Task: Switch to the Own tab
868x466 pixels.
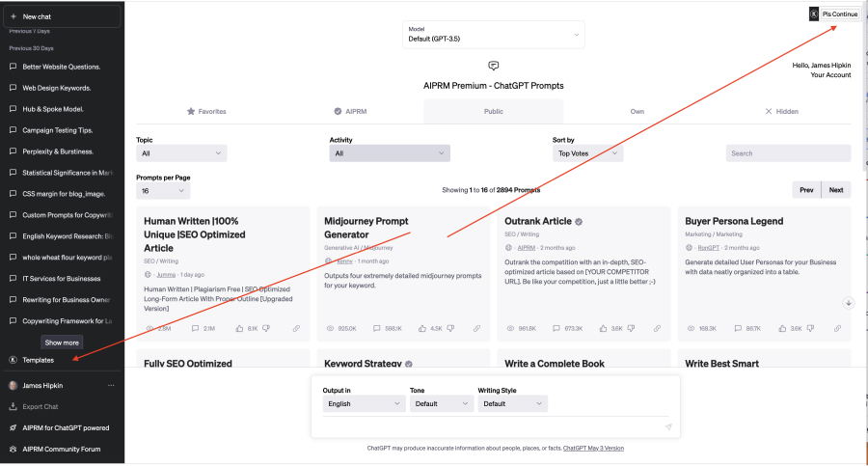Action: coord(637,111)
